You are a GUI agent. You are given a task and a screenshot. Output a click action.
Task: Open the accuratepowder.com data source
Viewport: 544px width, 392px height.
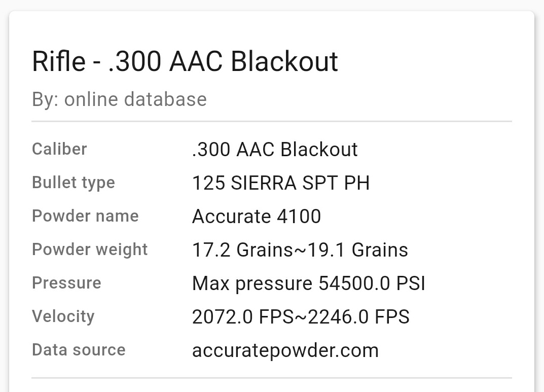click(285, 350)
